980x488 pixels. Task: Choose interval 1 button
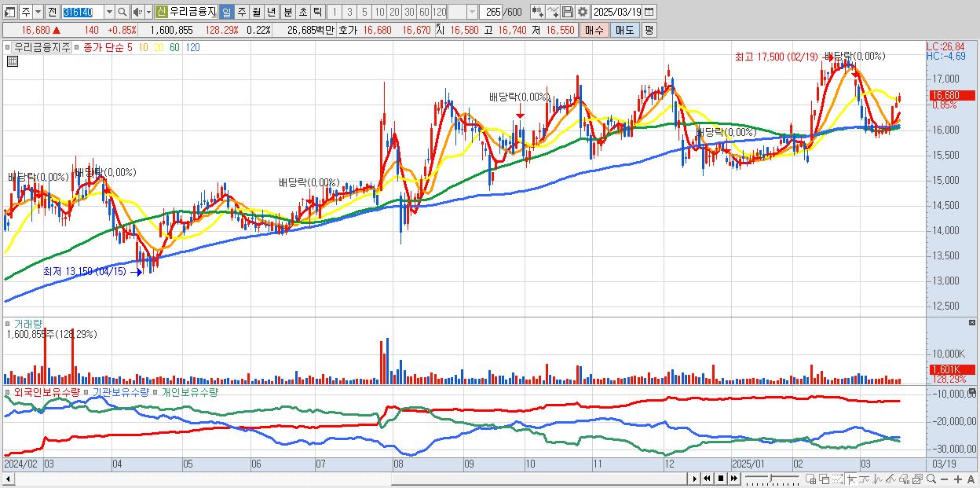(x=334, y=12)
